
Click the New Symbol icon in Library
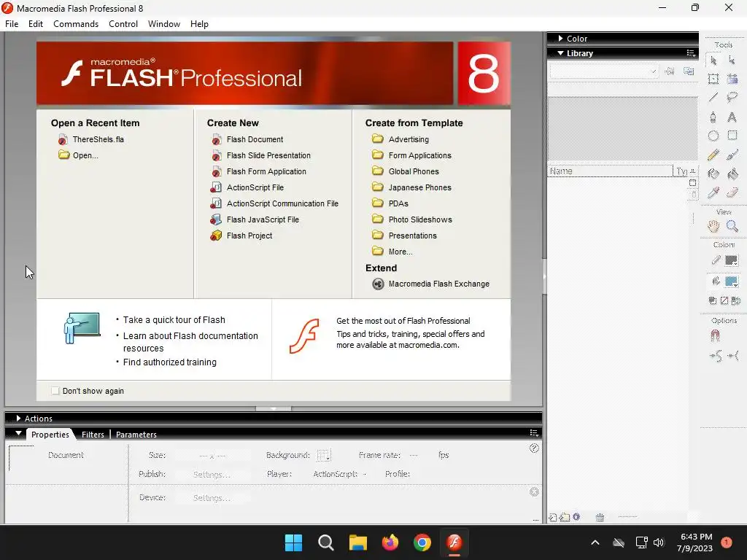553,517
